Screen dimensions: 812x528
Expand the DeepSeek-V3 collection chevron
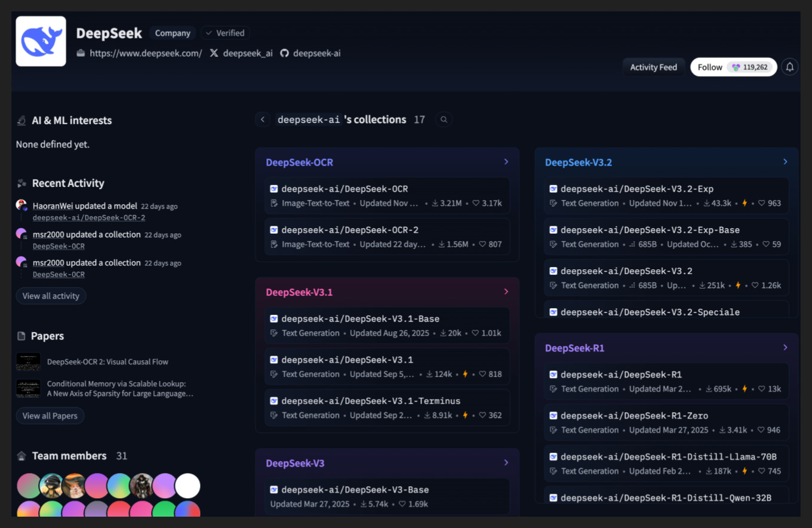tap(506, 462)
